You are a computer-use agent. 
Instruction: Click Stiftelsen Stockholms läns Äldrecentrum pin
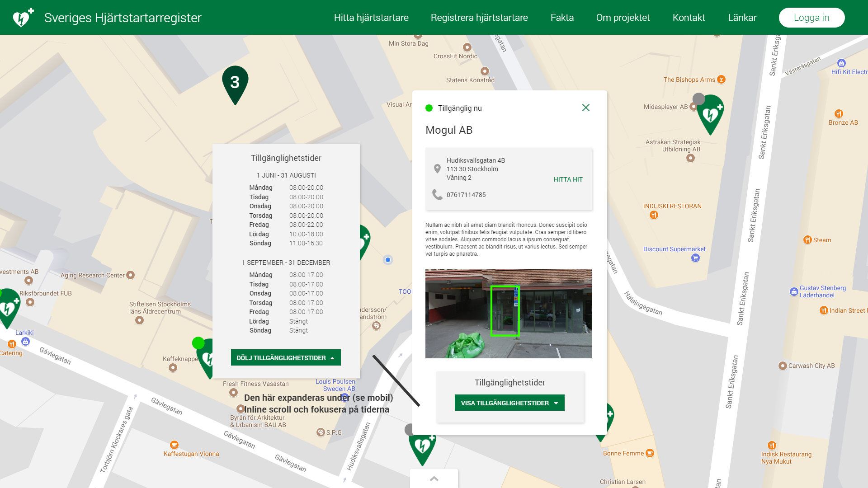[139, 320]
